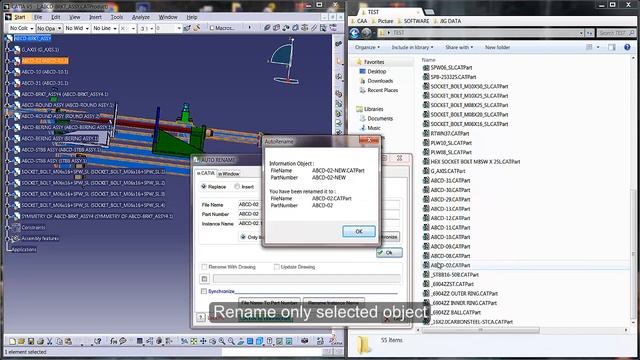The width and height of the screenshot is (640, 360).
Task: Expand the Applications tree node
Action: coord(24,249)
